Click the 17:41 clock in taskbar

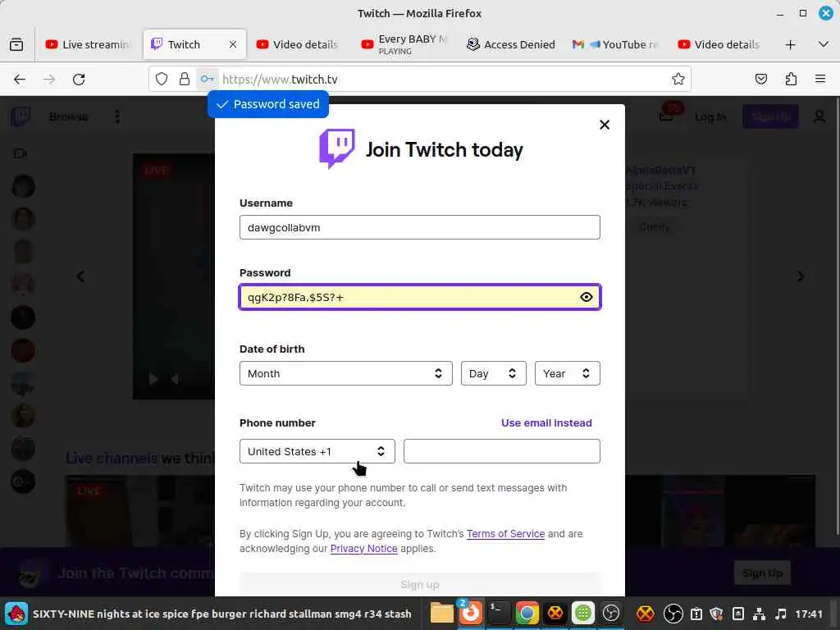tap(809, 614)
